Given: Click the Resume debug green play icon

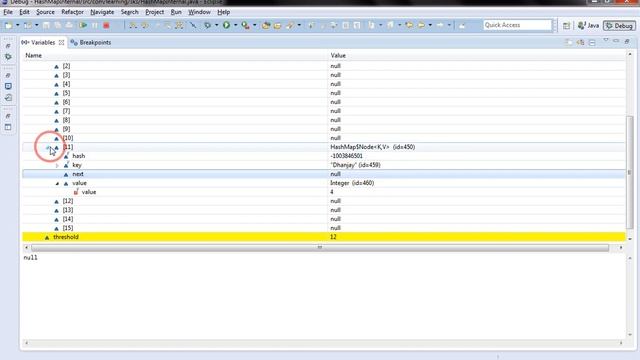Looking at the screenshot, I should [83, 25].
